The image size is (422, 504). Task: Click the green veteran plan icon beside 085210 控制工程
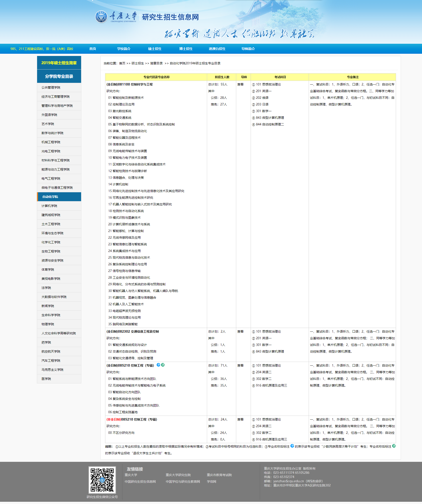click(163, 365)
